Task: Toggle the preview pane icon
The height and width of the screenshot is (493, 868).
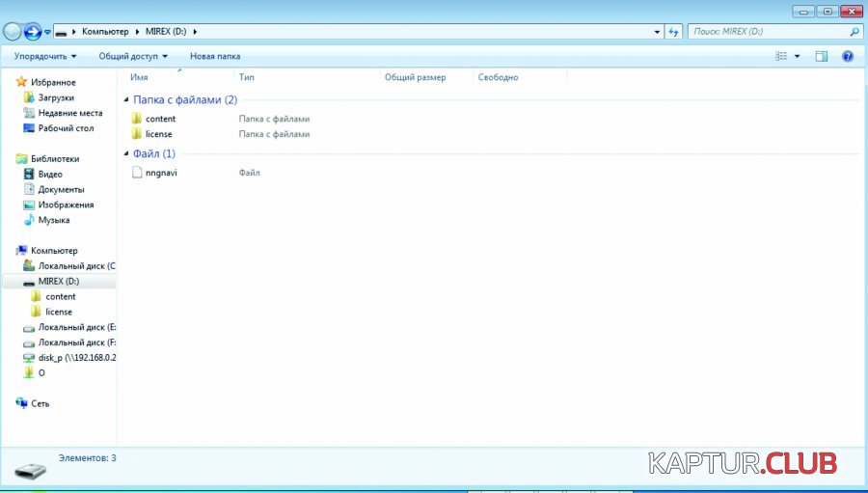Action: (x=822, y=57)
